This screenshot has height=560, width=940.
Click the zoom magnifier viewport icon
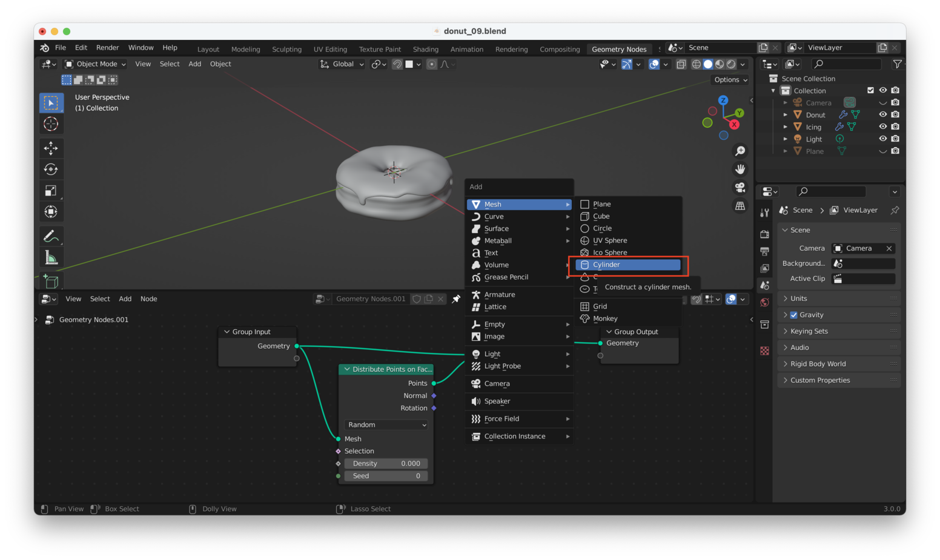coord(740,151)
